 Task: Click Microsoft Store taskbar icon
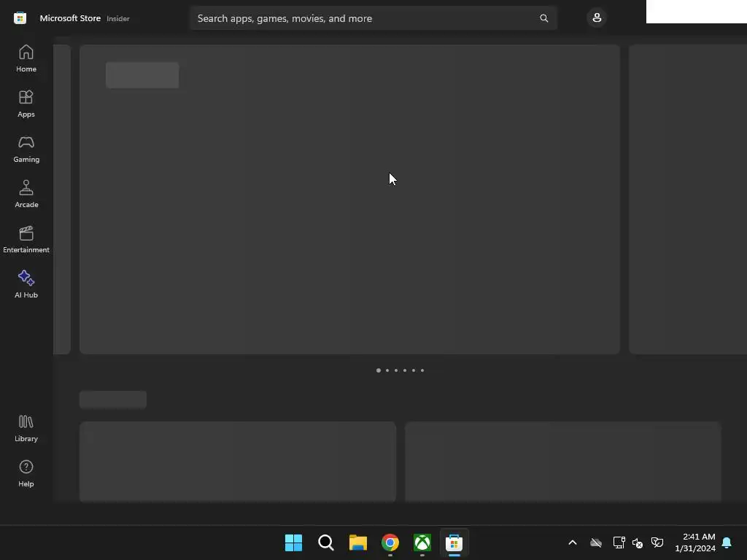tap(454, 542)
